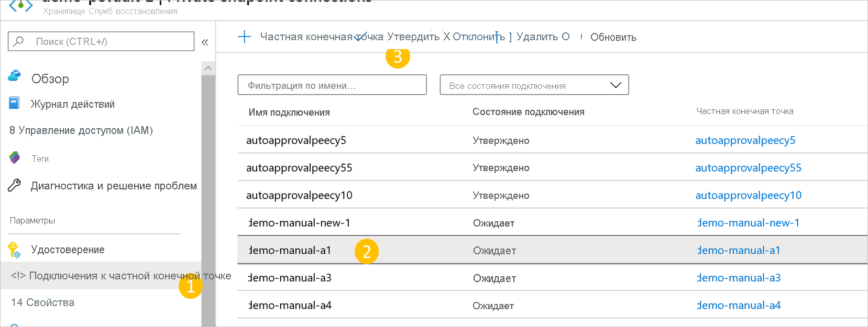Click the Обзор cloud icon

(x=14, y=76)
